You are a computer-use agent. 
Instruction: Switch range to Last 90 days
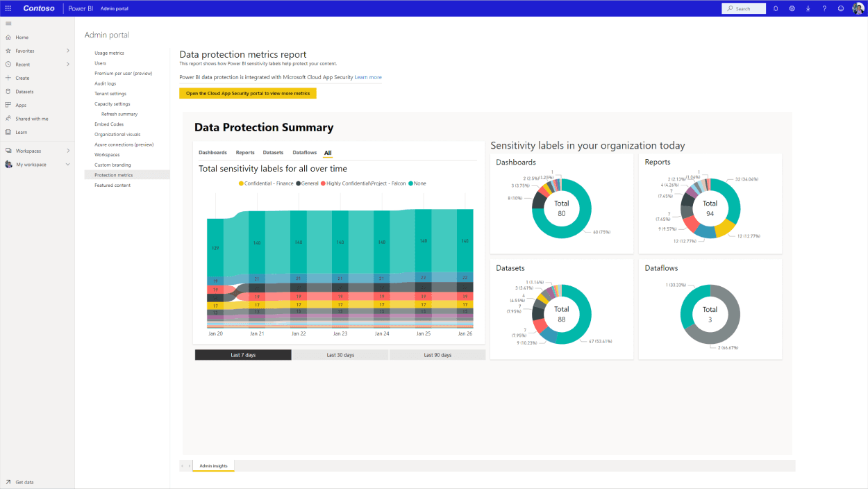[437, 355]
